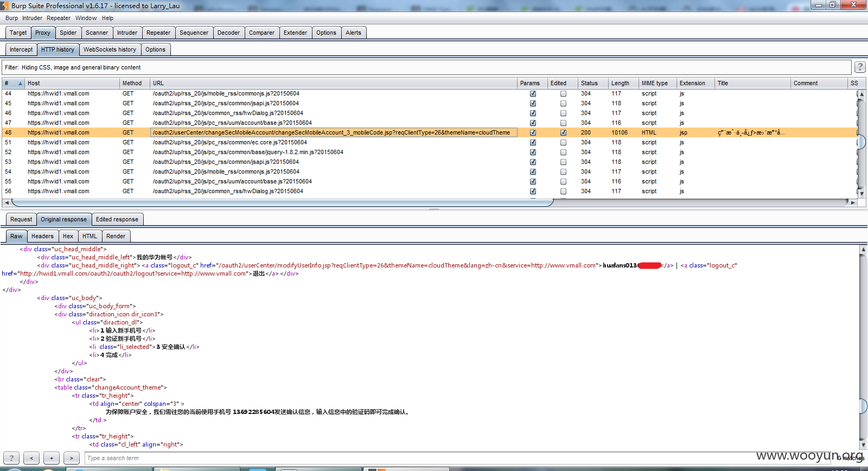Switch response view to Render
Viewport: 868px width, 471px height.
click(116, 236)
